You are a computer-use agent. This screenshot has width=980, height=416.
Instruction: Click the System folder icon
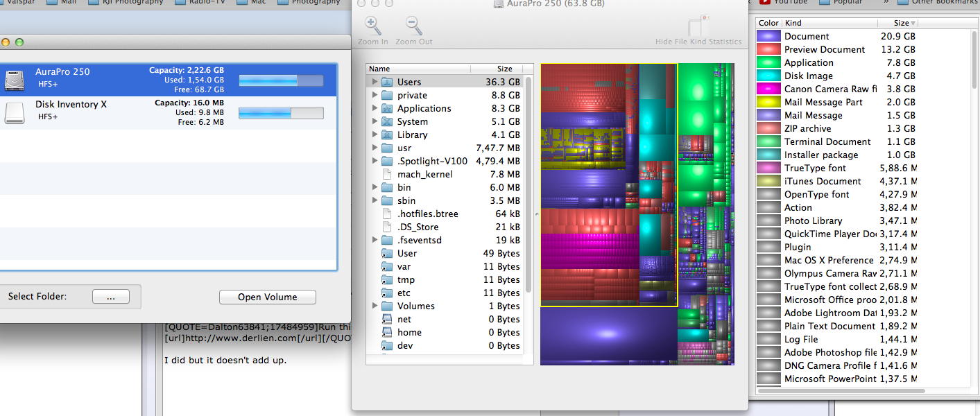point(387,121)
